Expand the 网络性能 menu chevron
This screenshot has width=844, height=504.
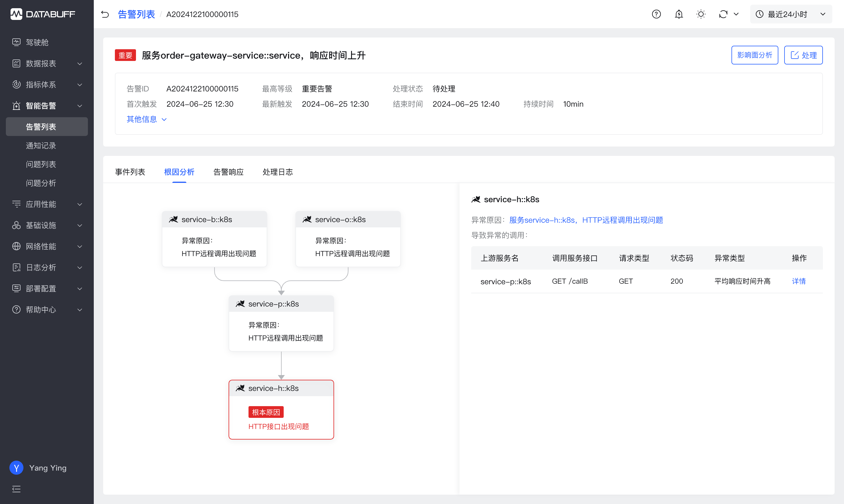pos(80,246)
